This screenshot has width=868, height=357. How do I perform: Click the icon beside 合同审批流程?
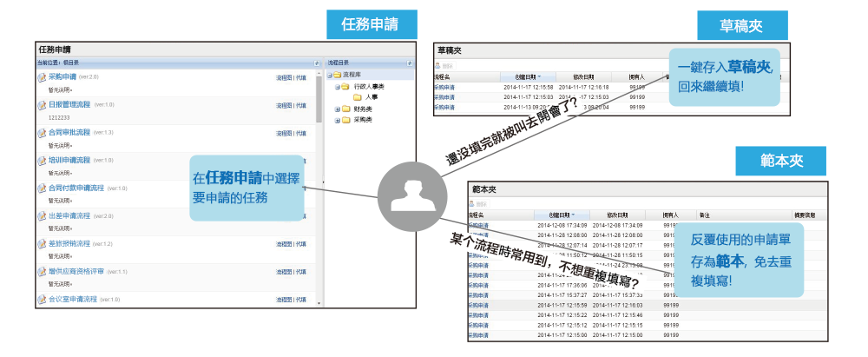pyautogui.click(x=41, y=133)
